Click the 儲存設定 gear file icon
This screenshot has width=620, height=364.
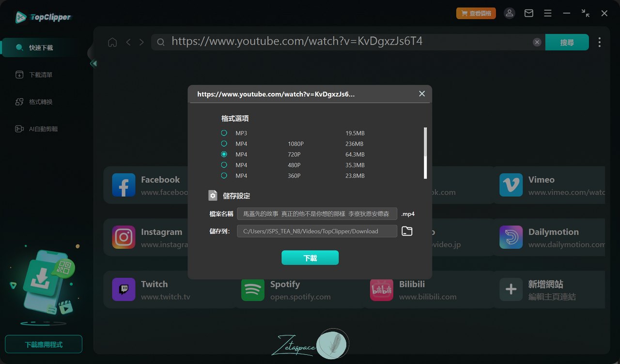213,196
